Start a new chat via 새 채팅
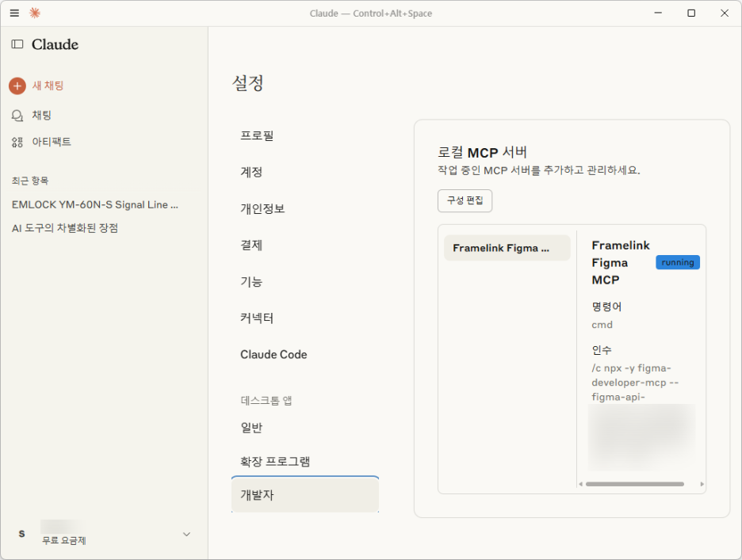This screenshot has height=560, width=742. coord(48,86)
